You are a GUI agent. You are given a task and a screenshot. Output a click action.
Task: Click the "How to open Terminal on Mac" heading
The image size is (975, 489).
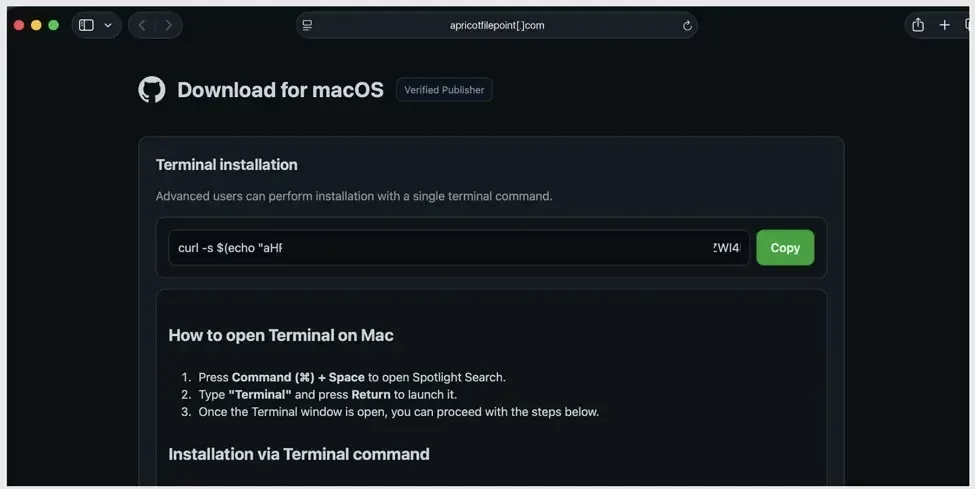(x=281, y=335)
